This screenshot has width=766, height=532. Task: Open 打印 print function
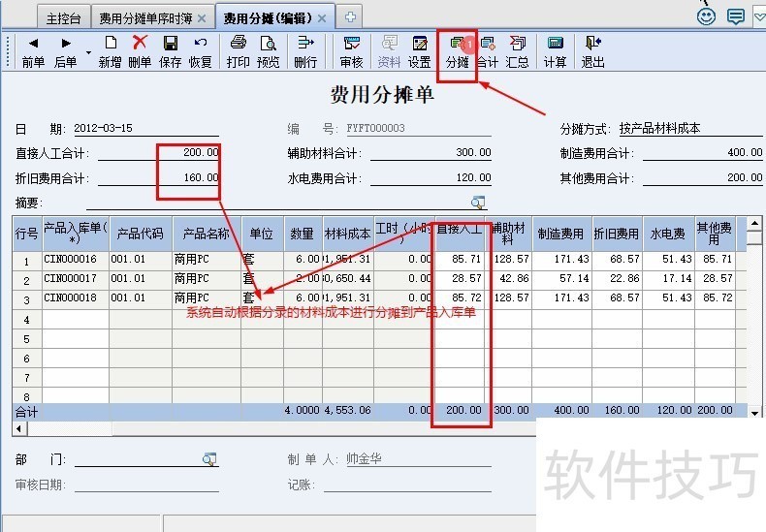238,51
